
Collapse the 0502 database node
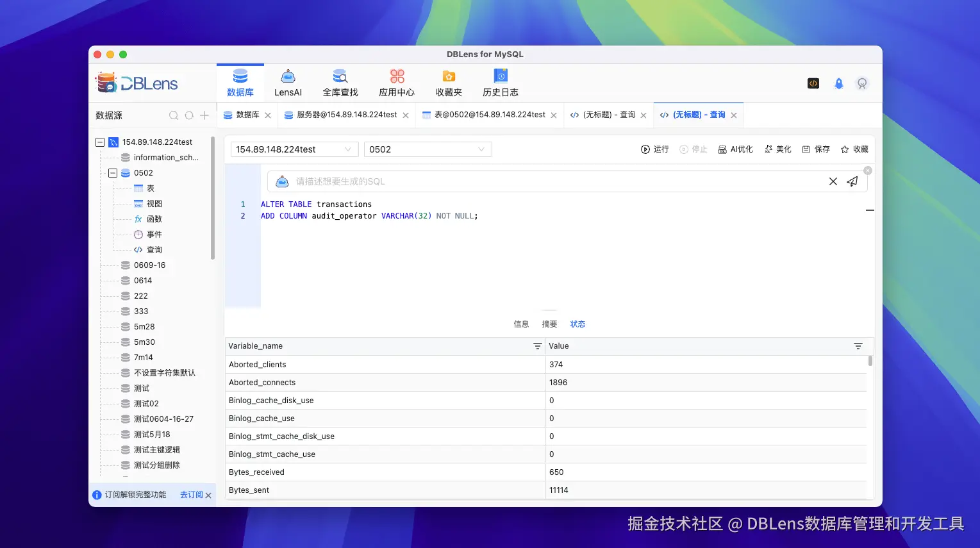coord(113,173)
